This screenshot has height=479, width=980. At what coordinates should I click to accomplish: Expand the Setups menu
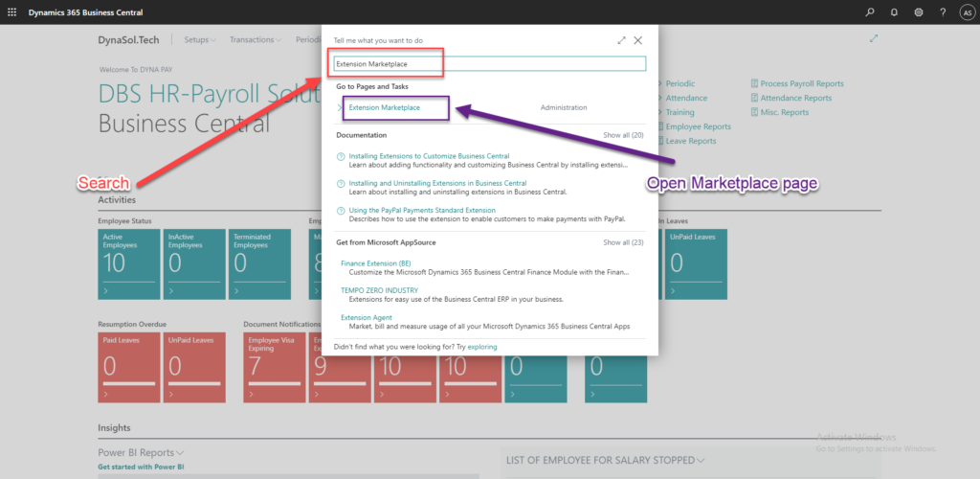click(200, 39)
